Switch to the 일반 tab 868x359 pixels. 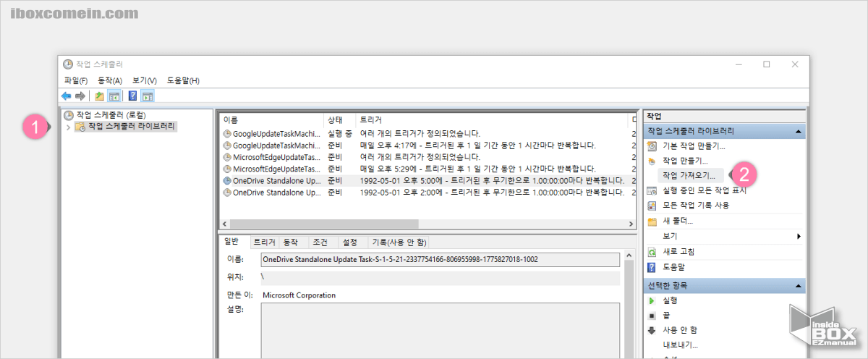pyautogui.click(x=232, y=242)
